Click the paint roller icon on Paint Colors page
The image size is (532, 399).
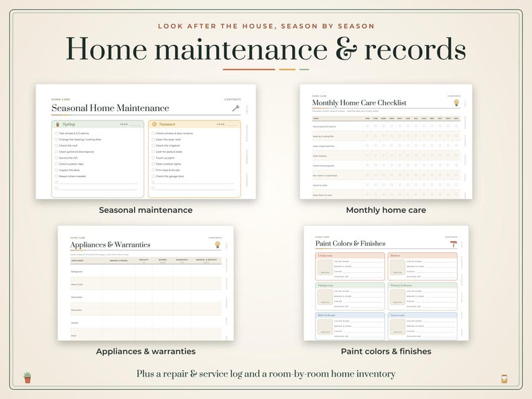click(454, 244)
